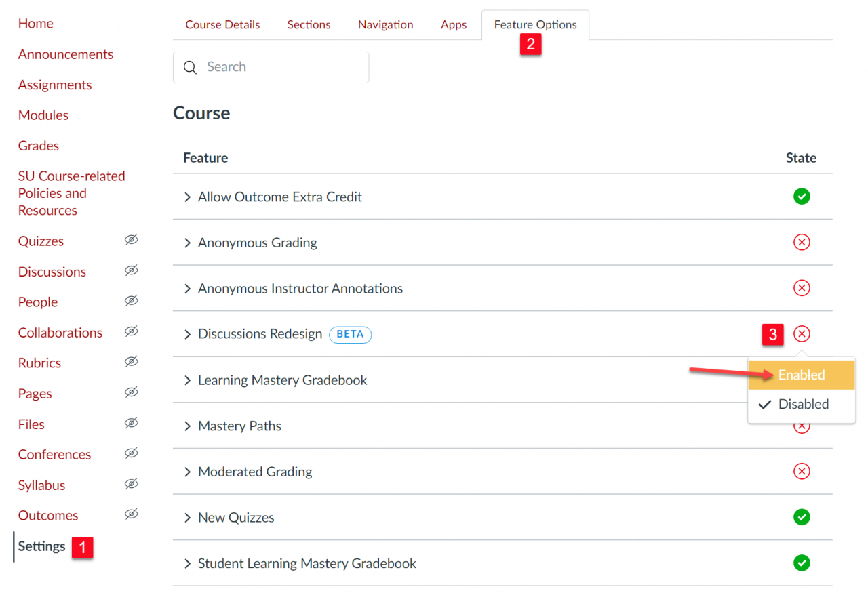Viewport: 868px width, 593px height.
Task: Click the red X state icon beside Moderated Grading
Action: (x=802, y=471)
